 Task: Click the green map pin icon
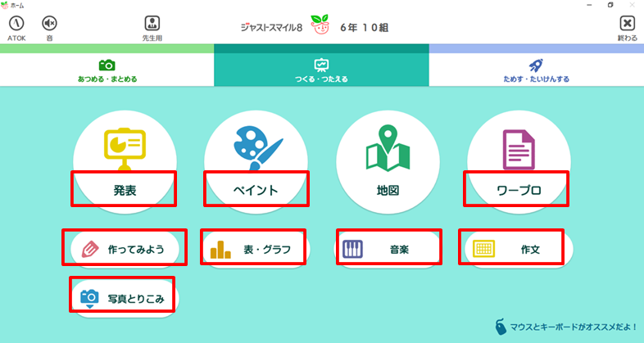(388, 147)
